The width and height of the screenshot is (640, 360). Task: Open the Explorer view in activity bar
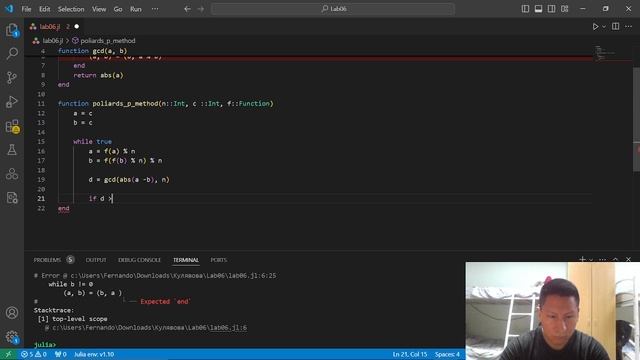(12, 30)
